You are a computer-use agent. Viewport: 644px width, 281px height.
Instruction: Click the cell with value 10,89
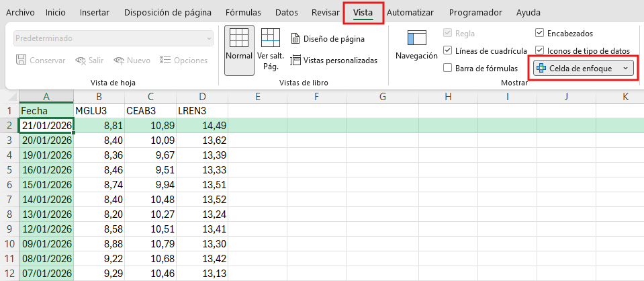point(150,126)
